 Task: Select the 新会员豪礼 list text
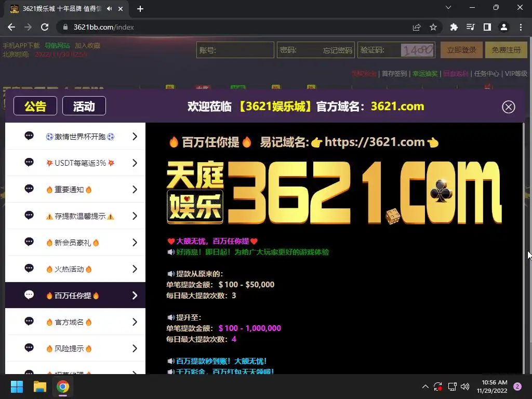pyautogui.click(x=73, y=243)
